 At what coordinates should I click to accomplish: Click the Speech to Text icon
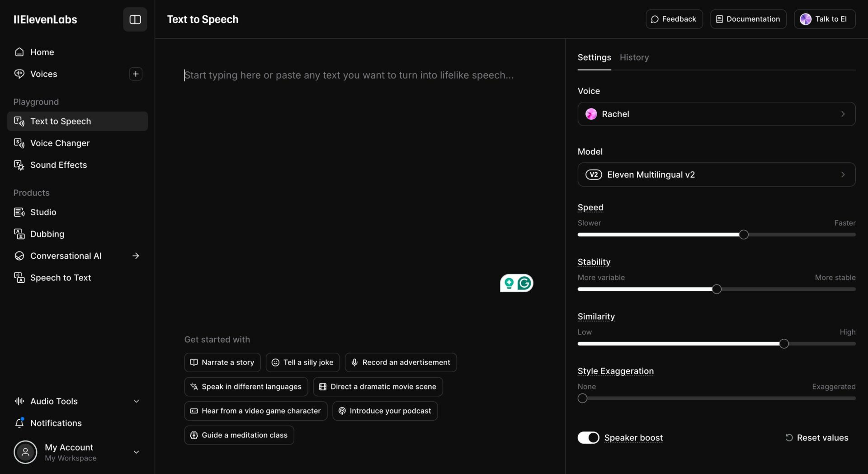19,278
